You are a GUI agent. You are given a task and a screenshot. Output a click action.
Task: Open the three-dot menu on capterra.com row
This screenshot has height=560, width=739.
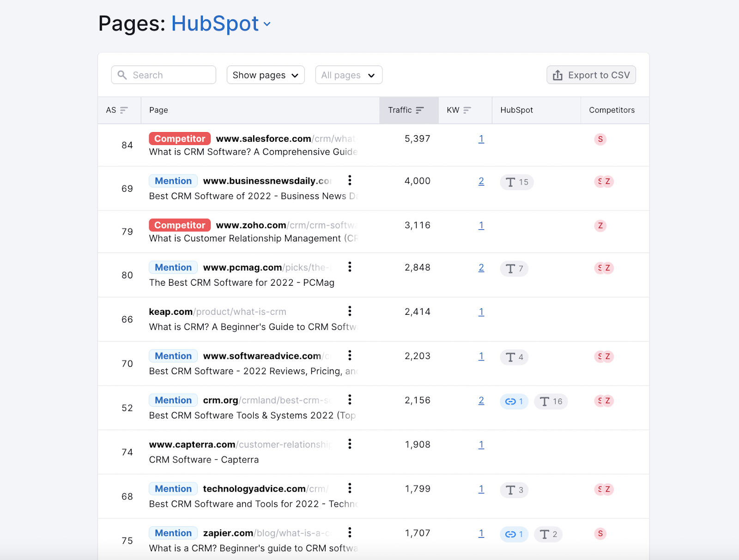[350, 444]
